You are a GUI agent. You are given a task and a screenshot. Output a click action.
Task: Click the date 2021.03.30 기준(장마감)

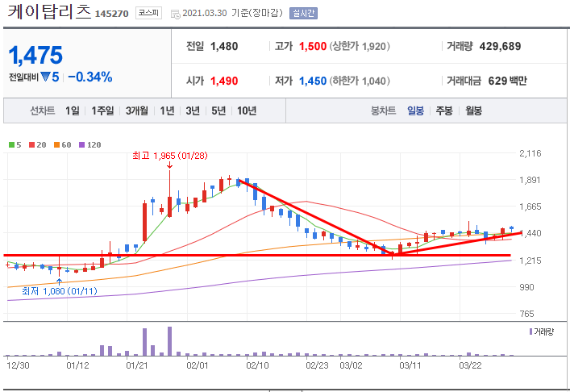[233, 14]
